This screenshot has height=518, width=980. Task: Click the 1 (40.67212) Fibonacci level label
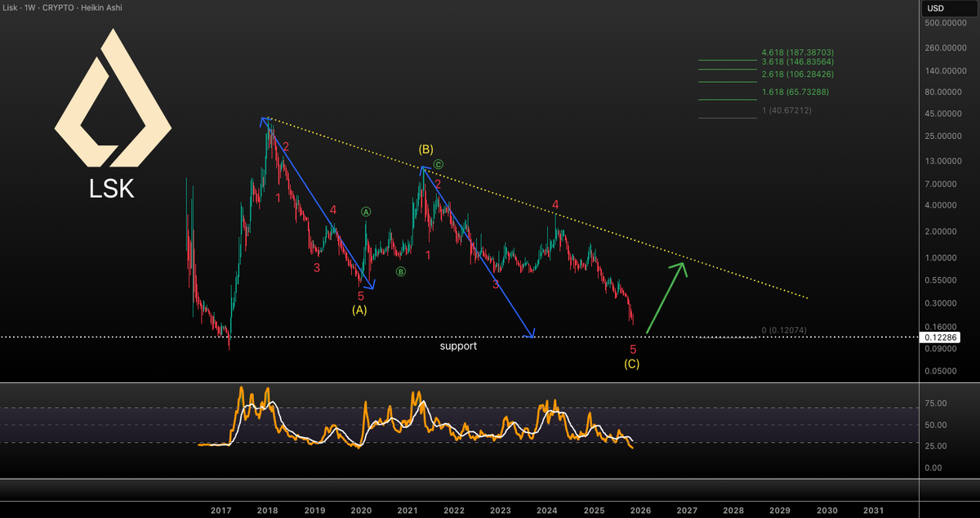pos(786,109)
